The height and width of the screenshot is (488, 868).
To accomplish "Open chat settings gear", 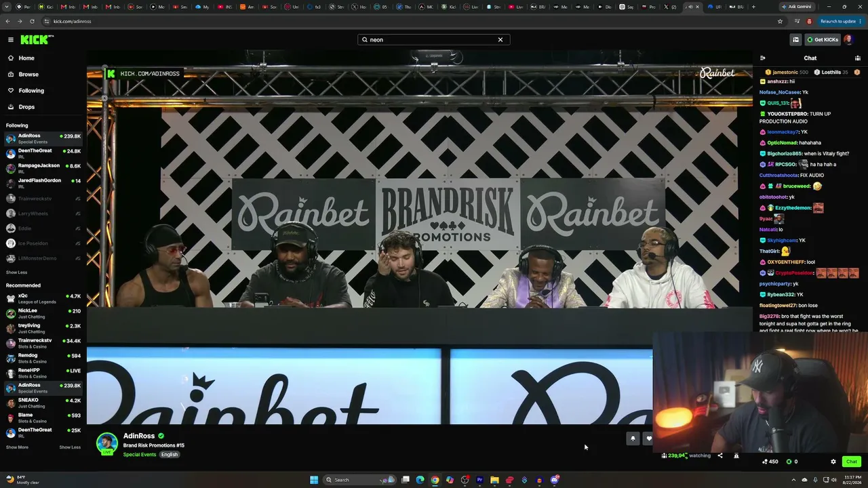I will 833,462.
